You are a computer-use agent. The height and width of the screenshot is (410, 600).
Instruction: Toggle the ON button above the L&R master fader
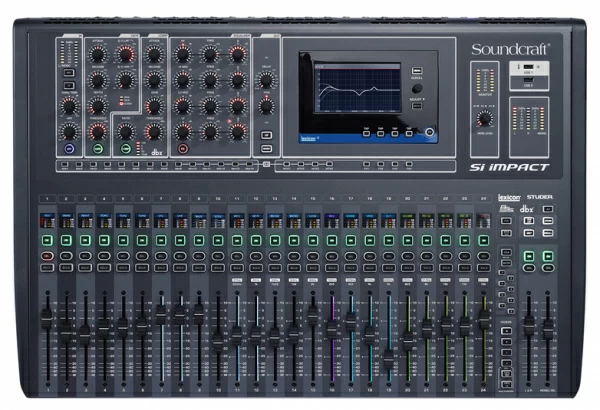click(528, 258)
